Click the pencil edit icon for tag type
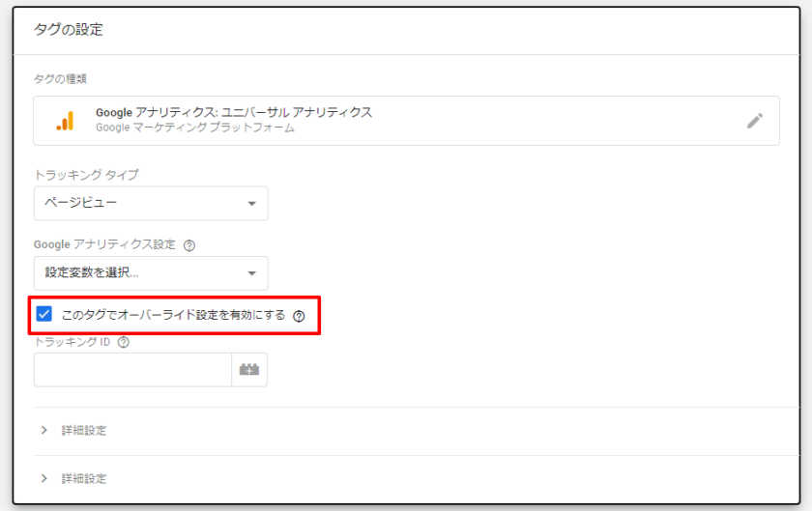812x511 pixels. [755, 121]
